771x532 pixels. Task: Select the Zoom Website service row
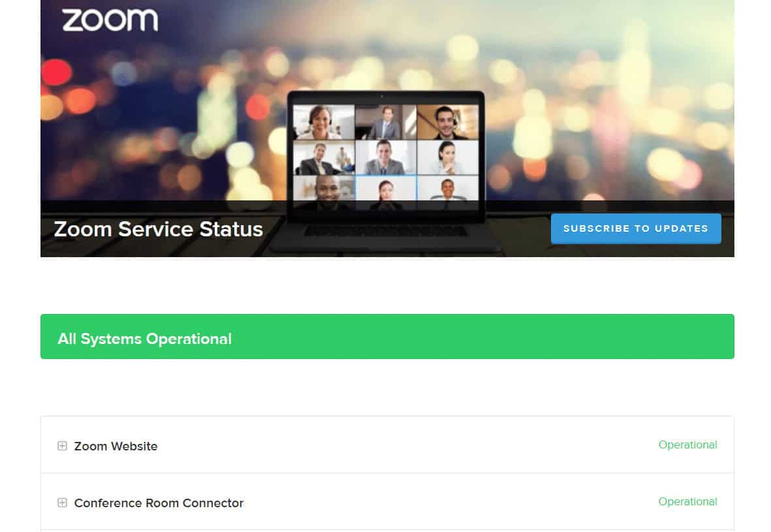pos(116,446)
